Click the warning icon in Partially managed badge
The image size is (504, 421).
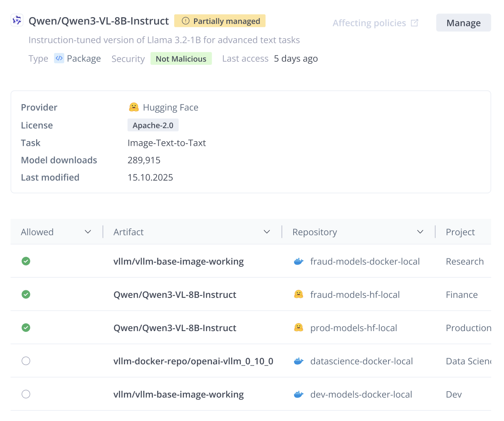(185, 21)
